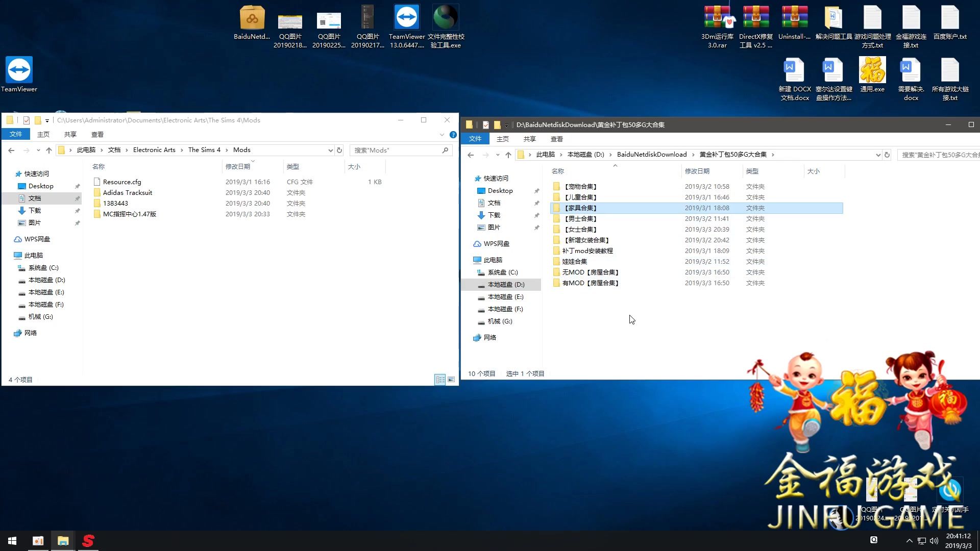Switch Mods window to large icons view

(x=451, y=380)
